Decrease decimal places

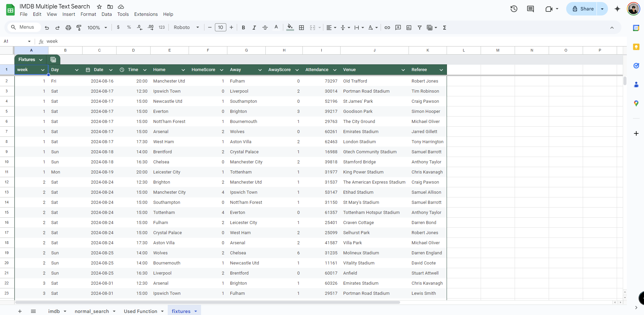tap(140, 27)
